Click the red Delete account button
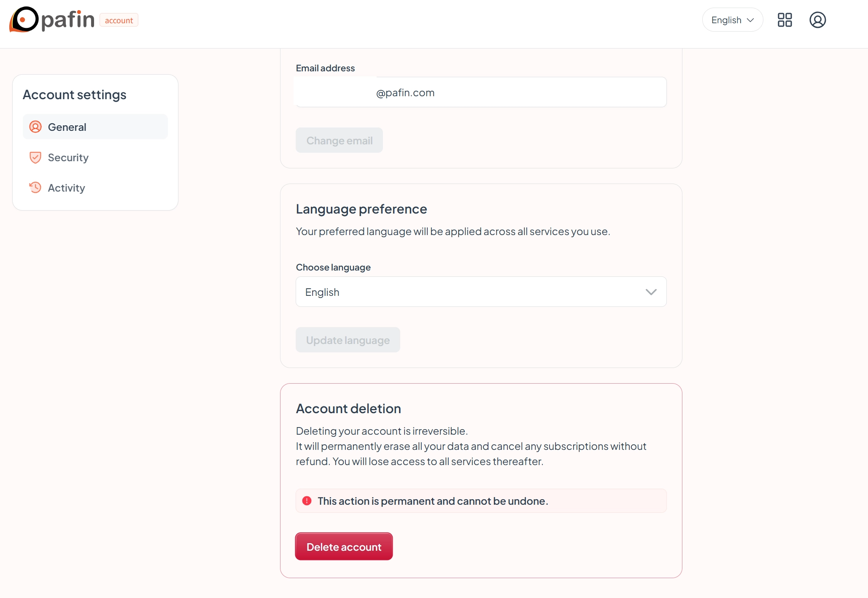Viewport: 868px width, 598px height. pos(344,547)
